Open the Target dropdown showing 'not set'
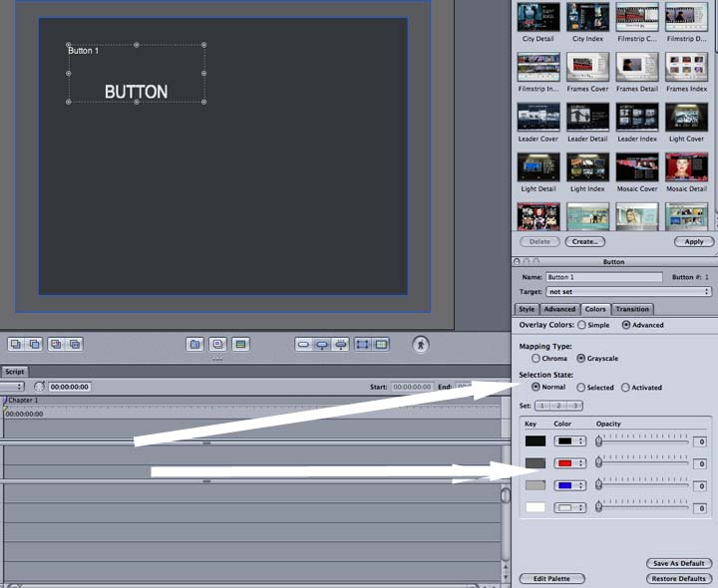This screenshot has height=588, width=718. (x=629, y=292)
